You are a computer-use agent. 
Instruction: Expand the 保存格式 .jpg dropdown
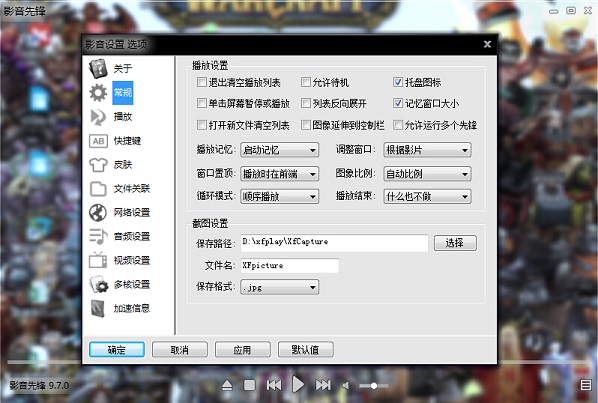pos(280,287)
